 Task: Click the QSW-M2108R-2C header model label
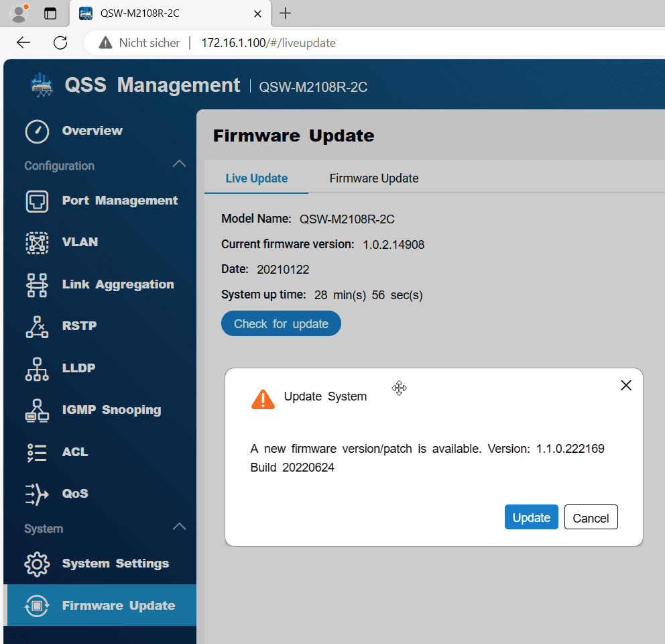(313, 87)
